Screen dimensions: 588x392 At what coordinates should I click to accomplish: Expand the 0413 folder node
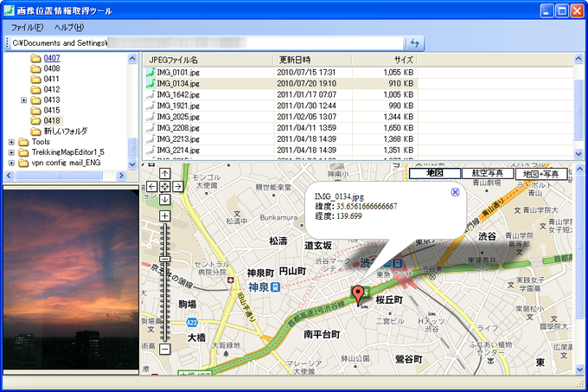(23, 100)
